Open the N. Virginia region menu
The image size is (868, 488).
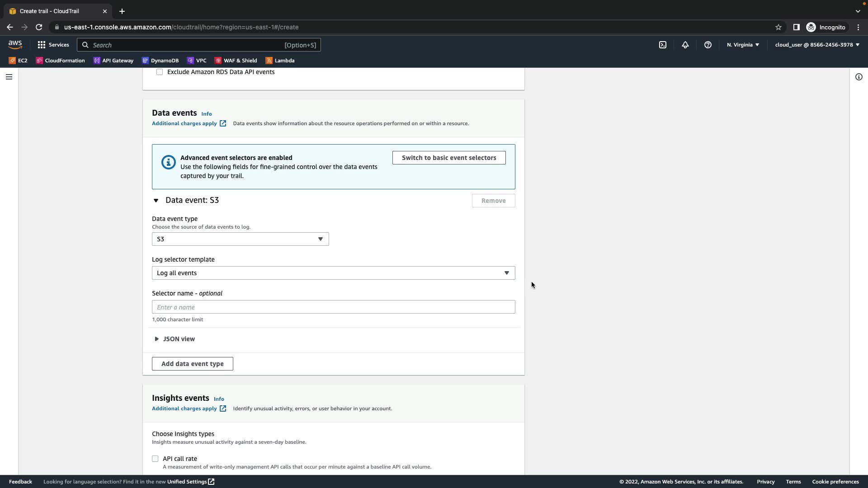coord(743,45)
